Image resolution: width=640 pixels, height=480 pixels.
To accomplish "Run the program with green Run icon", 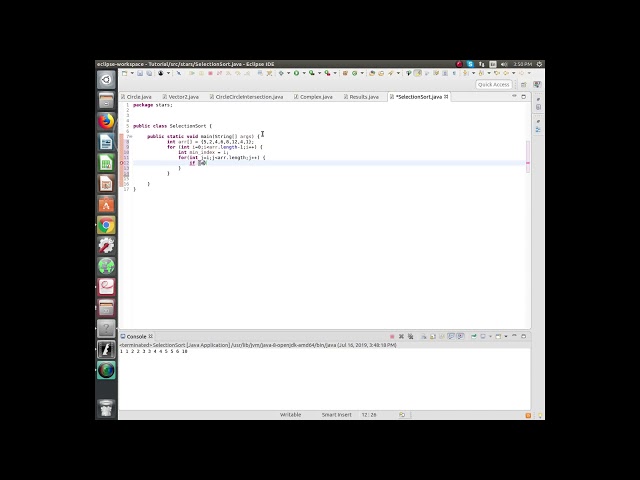I will click(296, 73).
